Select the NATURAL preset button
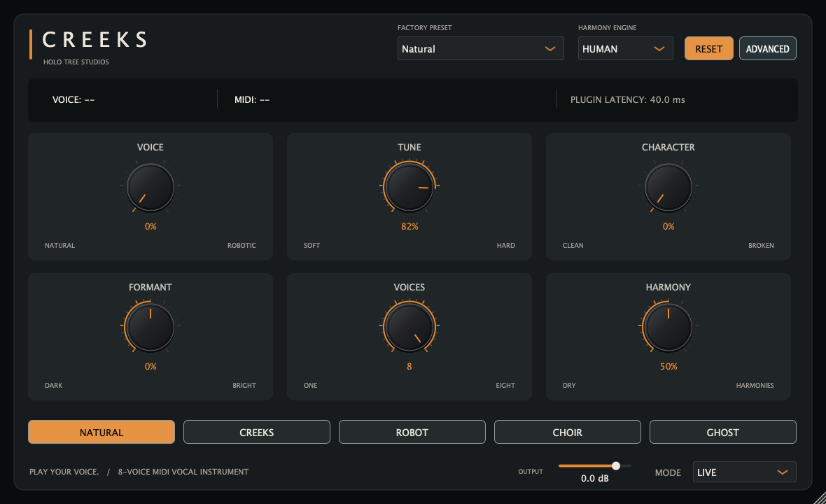The image size is (826, 504). pyautogui.click(x=101, y=432)
